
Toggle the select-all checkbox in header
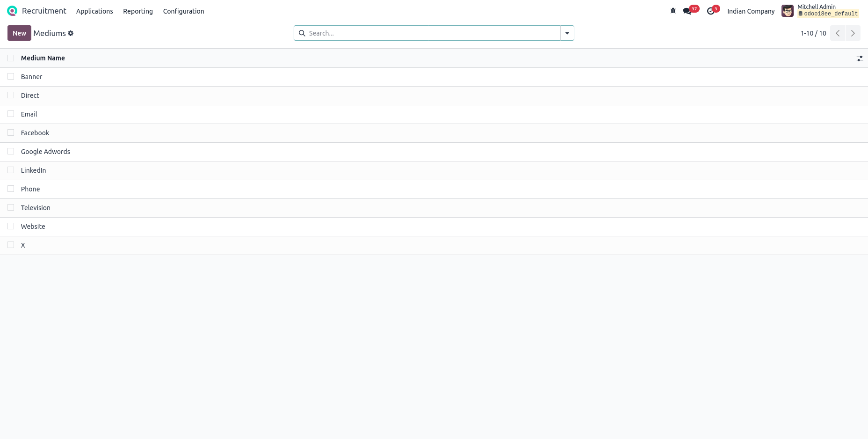11,58
